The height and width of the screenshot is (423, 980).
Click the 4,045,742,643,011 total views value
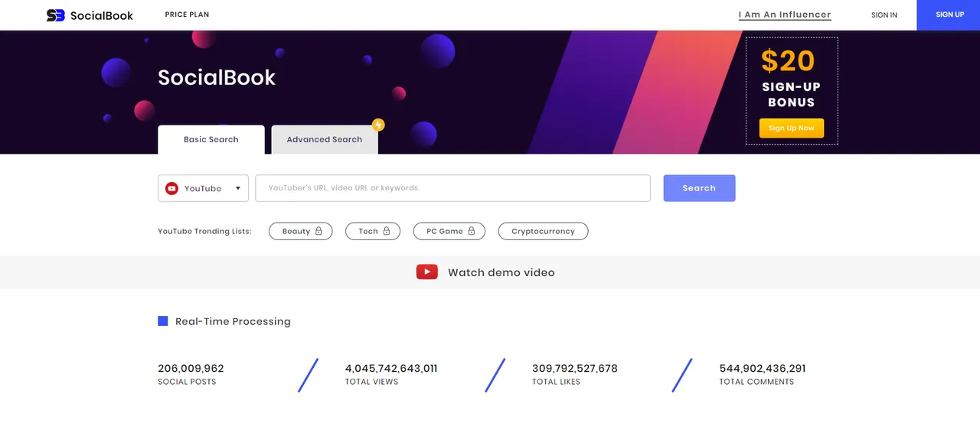coord(391,368)
